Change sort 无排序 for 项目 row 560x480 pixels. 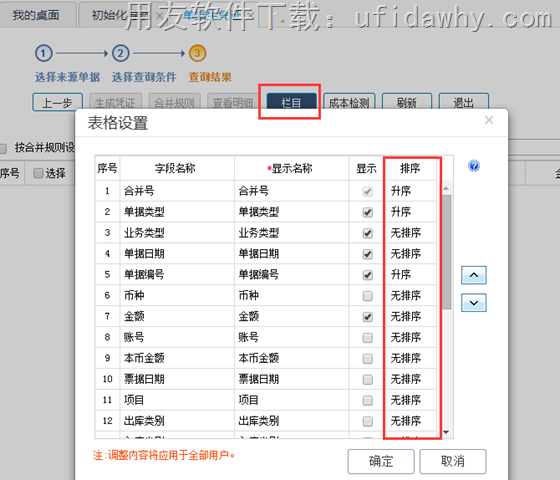click(x=411, y=400)
